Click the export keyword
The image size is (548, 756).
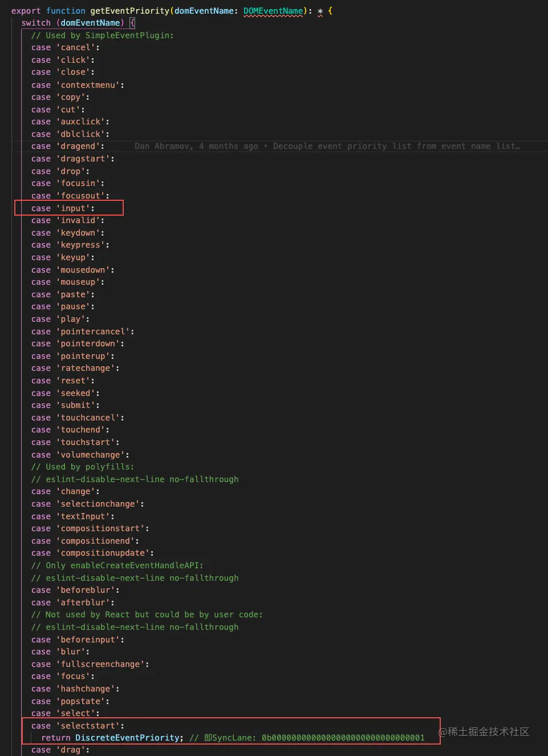click(x=26, y=11)
